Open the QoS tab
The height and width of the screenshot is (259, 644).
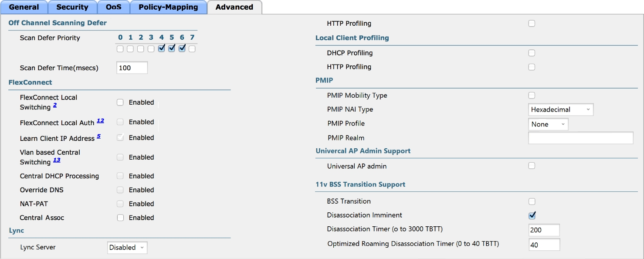click(x=114, y=7)
